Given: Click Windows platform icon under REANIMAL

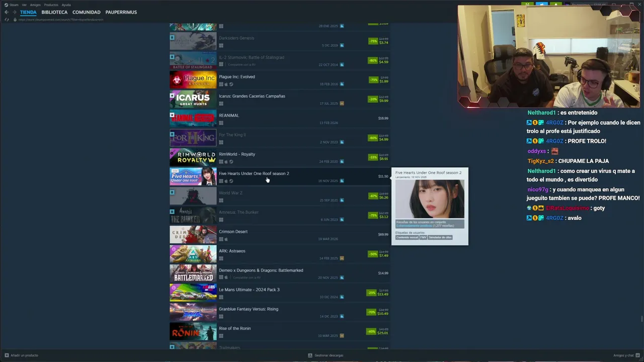Looking at the screenshot, I should (221, 123).
